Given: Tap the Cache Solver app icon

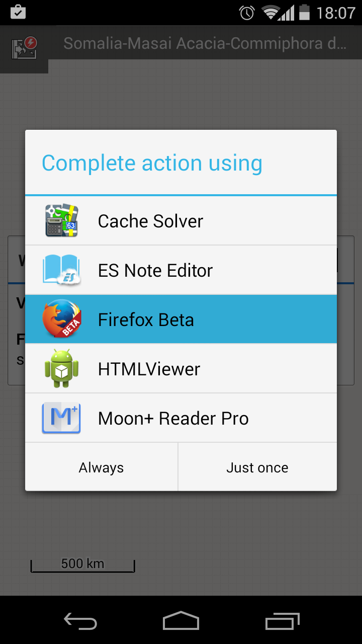Looking at the screenshot, I should [61, 221].
